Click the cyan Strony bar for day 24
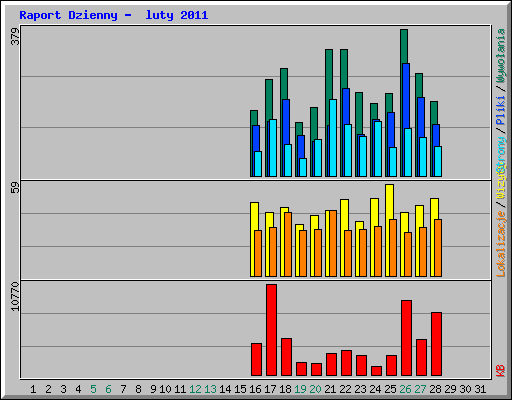The image size is (512, 400). 378,149
